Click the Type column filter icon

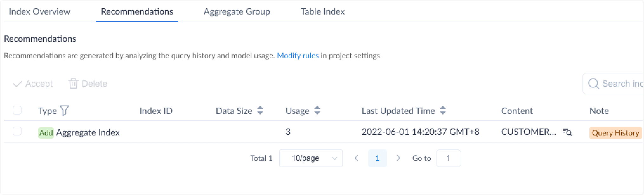tap(64, 111)
